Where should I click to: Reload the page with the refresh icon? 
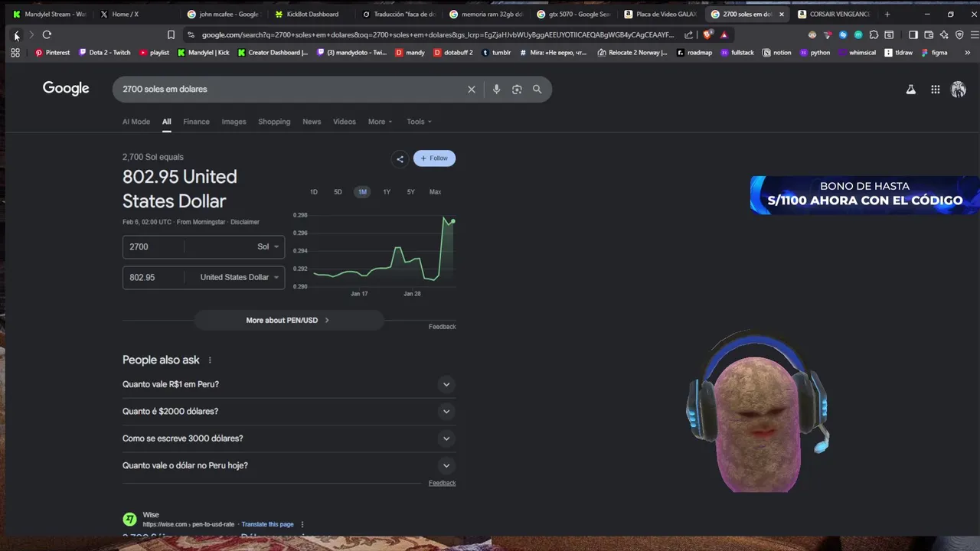click(47, 34)
